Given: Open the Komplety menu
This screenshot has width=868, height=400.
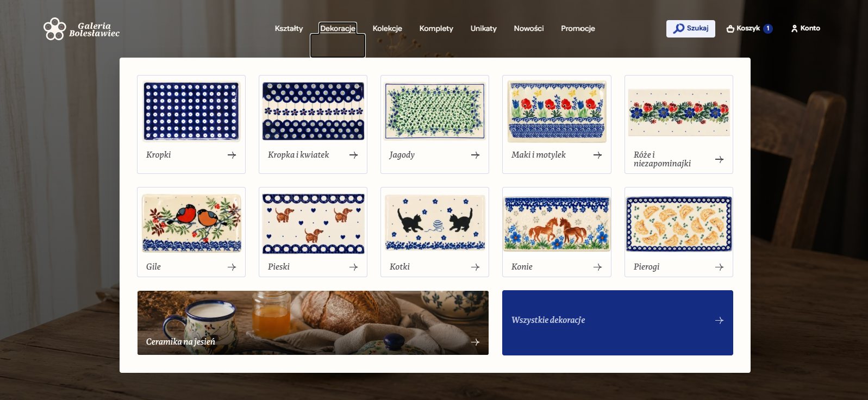Looking at the screenshot, I should point(436,29).
